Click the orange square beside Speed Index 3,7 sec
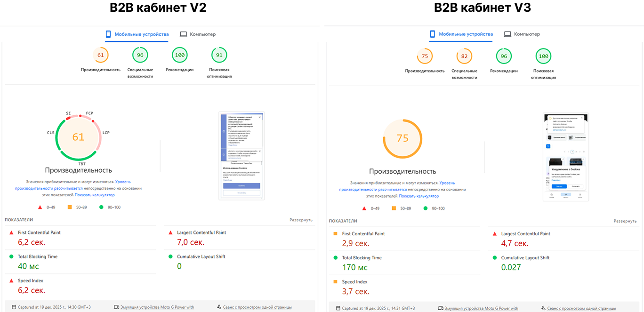Image resolution: width=644 pixels, height=312 pixels. [x=336, y=282]
